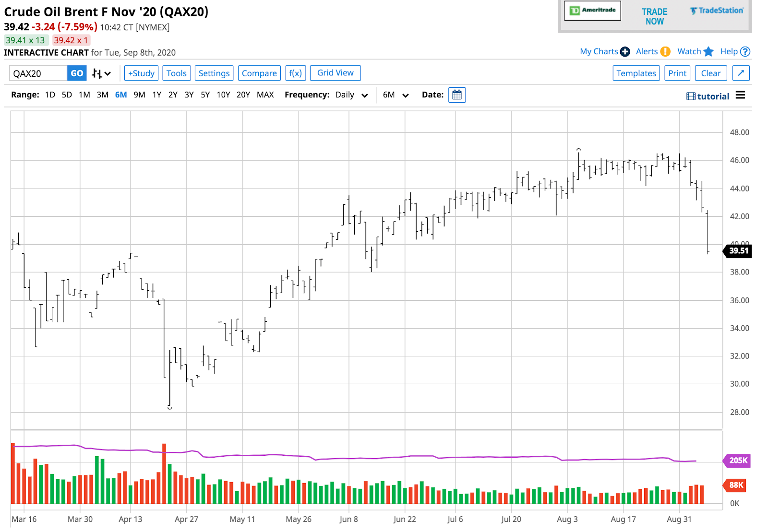Select the 10Y range
The width and height of the screenshot is (768, 532).
tap(223, 95)
